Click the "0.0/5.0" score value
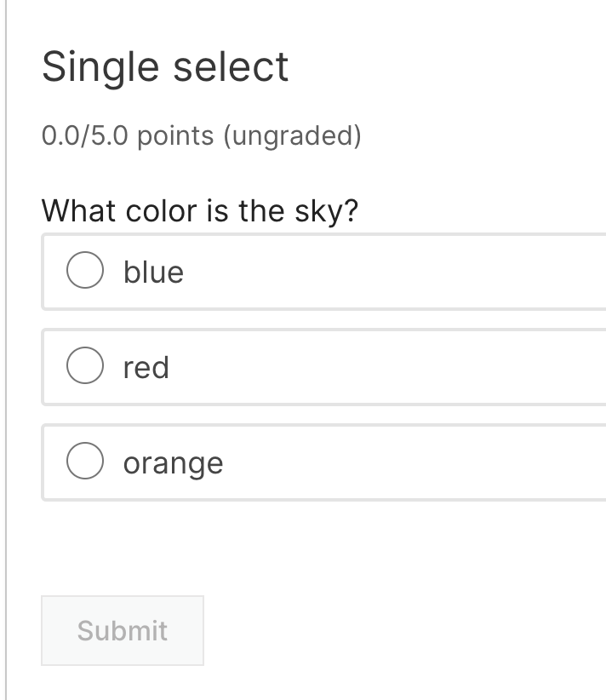The image size is (606, 700). [x=85, y=135]
